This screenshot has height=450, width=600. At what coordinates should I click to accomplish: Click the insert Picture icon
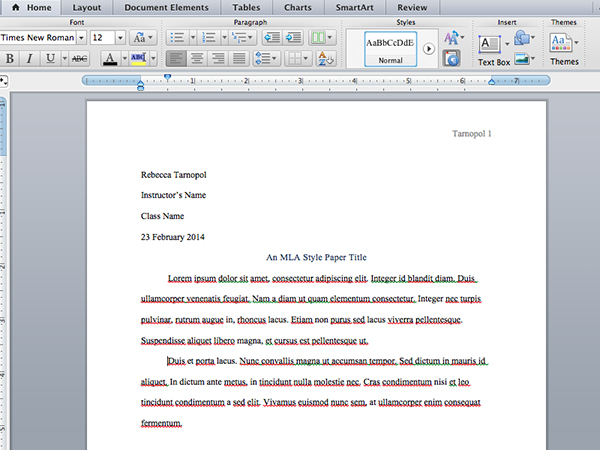click(x=524, y=59)
